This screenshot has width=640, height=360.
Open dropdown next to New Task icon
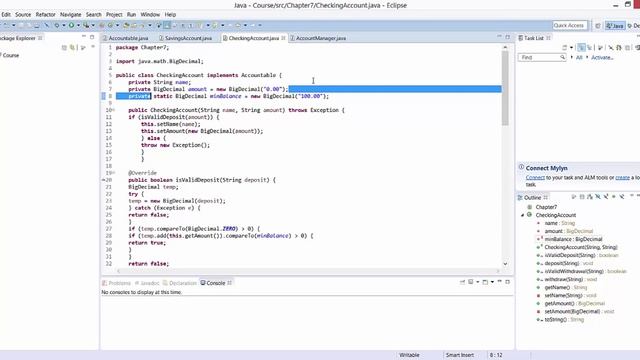pyautogui.click(x=571, y=48)
